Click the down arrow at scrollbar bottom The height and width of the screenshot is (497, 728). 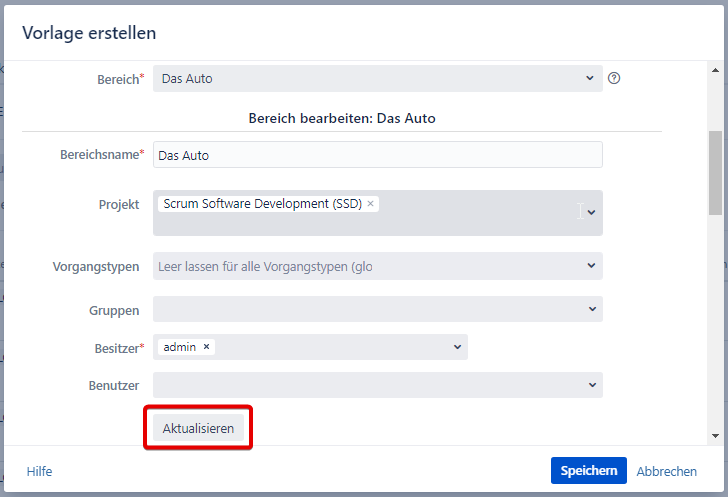(x=714, y=436)
